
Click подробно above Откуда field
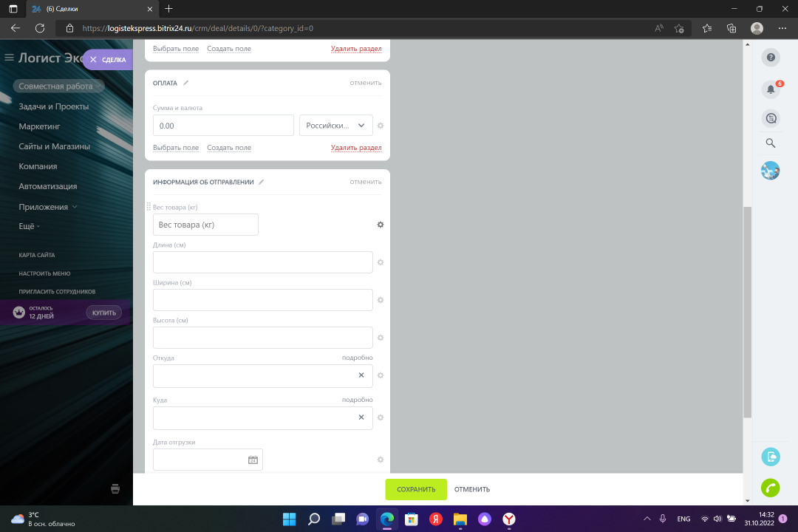(358, 358)
